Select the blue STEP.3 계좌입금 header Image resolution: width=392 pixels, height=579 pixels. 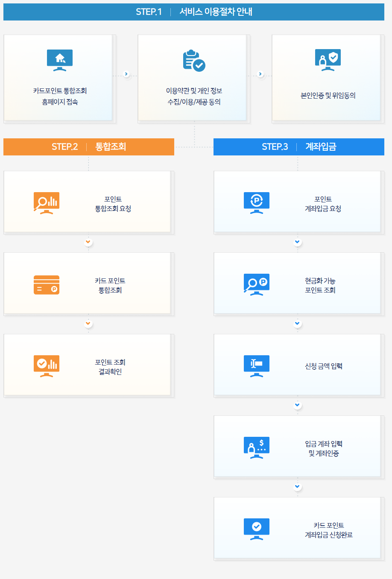299,147
